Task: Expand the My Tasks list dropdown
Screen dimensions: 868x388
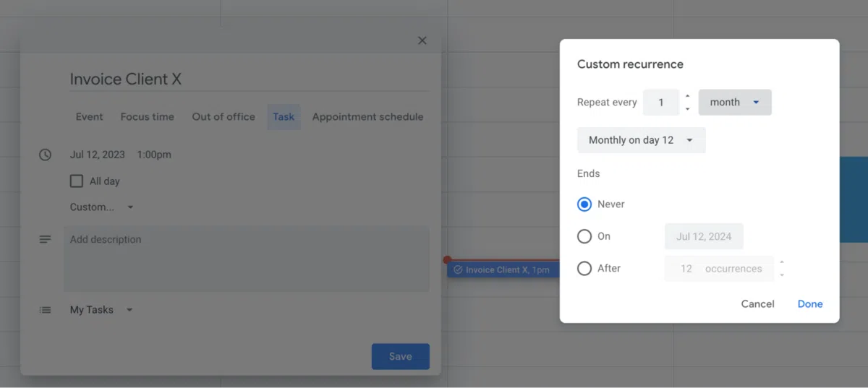Action: pyautogui.click(x=101, y=310)
